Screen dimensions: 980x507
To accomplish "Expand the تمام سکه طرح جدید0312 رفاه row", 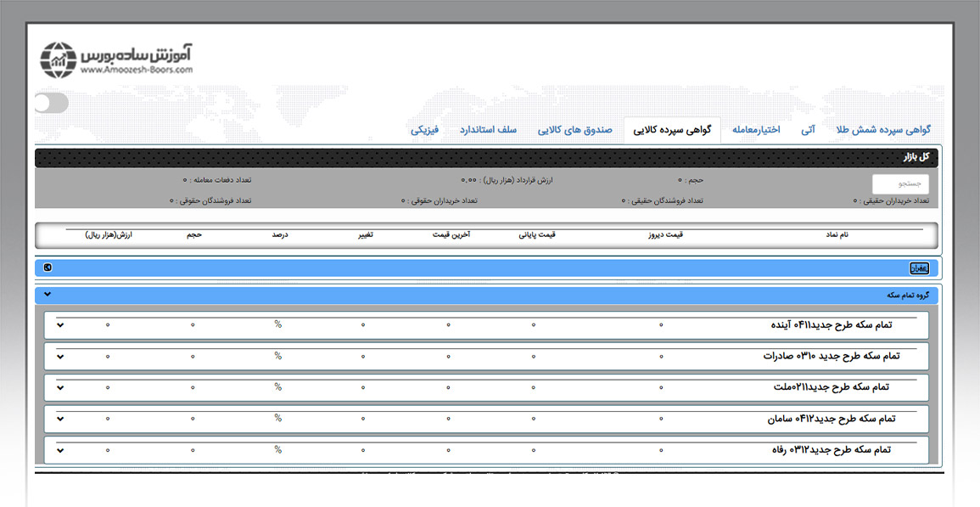I will (x=60, y=450).
